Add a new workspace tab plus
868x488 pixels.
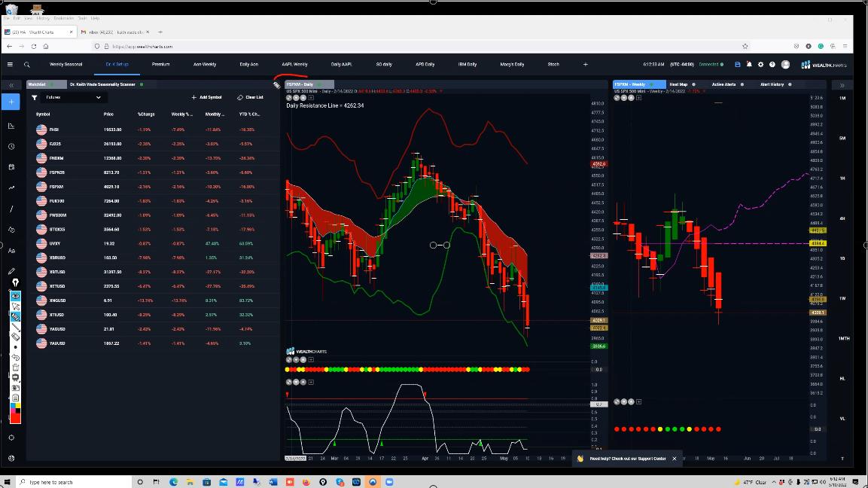585,65
